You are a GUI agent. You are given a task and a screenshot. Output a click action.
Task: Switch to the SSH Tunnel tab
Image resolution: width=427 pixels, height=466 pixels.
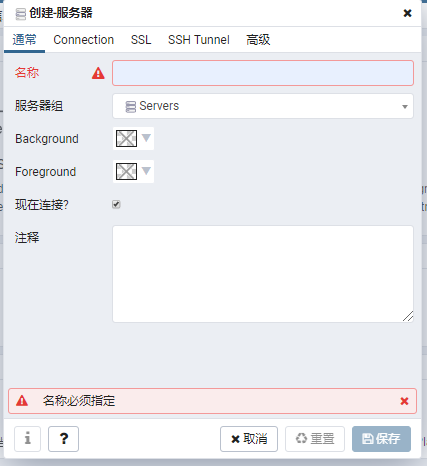(x=199, y=40)
